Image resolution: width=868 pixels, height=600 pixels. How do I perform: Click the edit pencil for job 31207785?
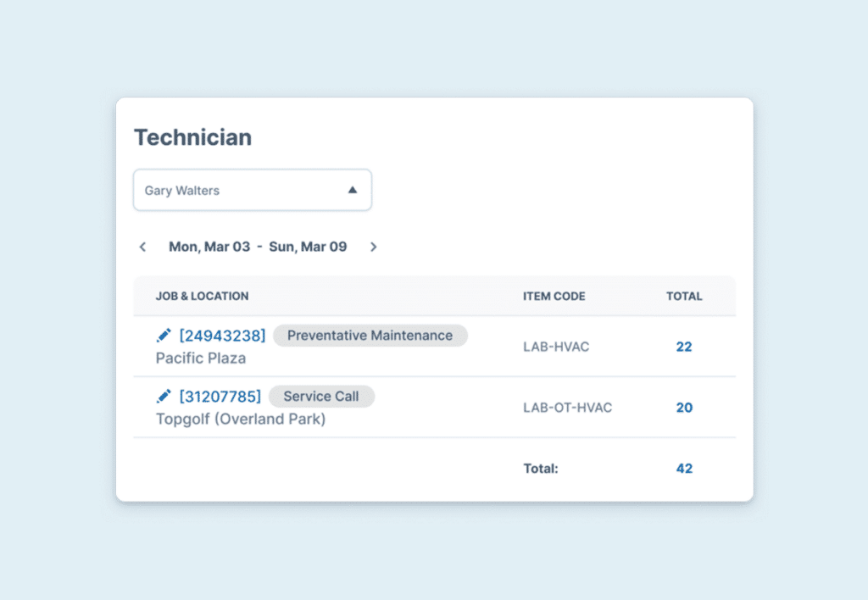pos(164,397)
